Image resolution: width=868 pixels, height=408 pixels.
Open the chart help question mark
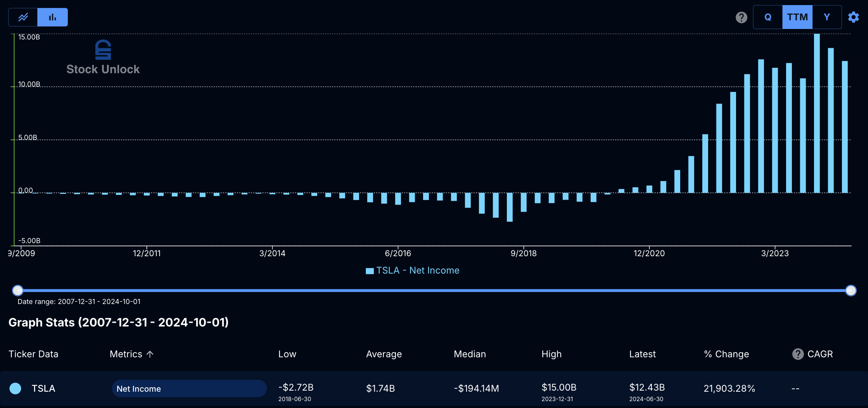[741, 17]
